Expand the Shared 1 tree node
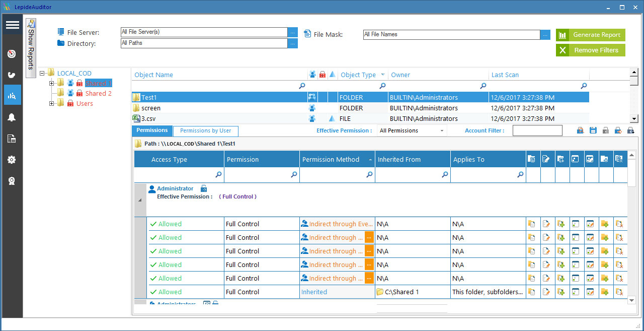The image size is (644, 331). pos(52,83)
